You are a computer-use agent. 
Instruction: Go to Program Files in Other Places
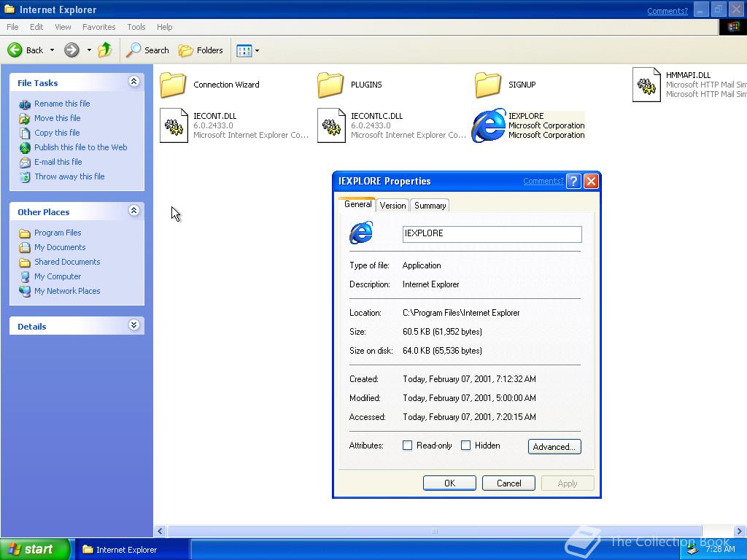point(58,233)
